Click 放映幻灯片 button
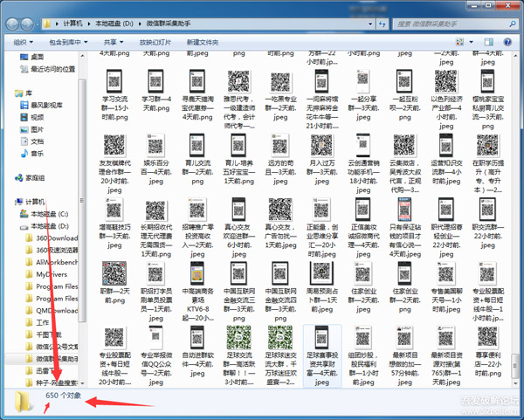Viewport: 524px width, 420px height. [155, 42]
